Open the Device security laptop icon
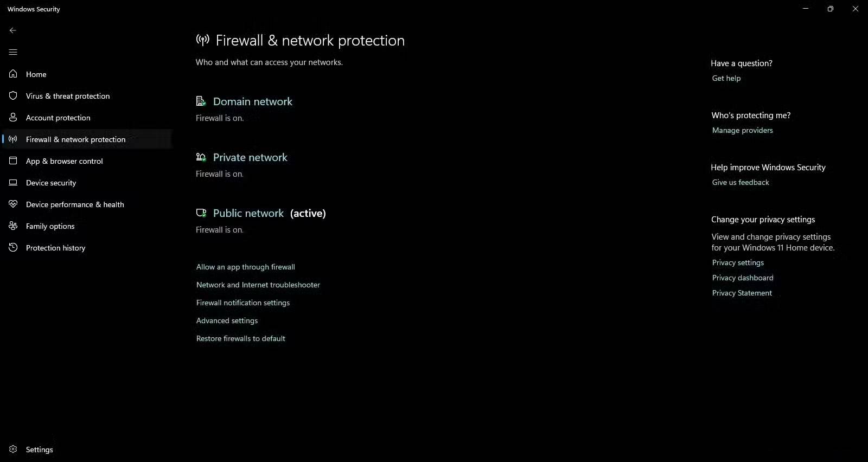Viewport: 868px width, 462px height. 13,183
